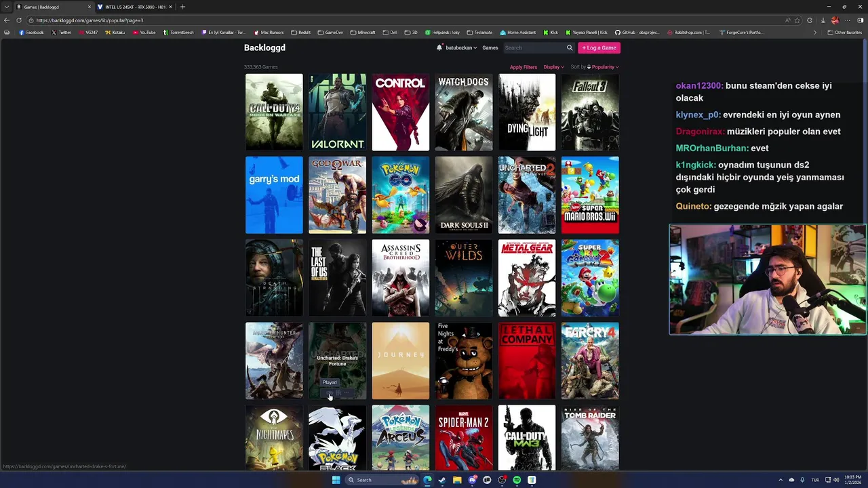Image resolution: width=868 pixels, height=488 pixels.
Task: Toggle Played status on Uncharted: Drake's Fortune
Action: tap(330, 393)
